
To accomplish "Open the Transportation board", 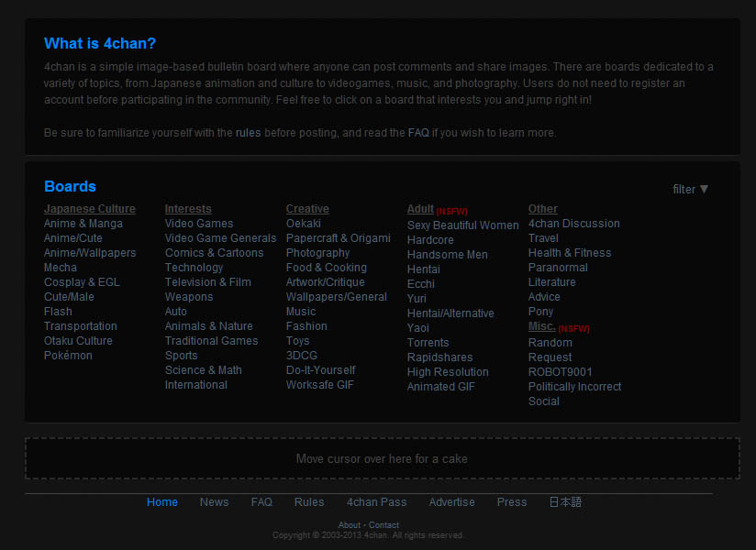I will [80, 326].
